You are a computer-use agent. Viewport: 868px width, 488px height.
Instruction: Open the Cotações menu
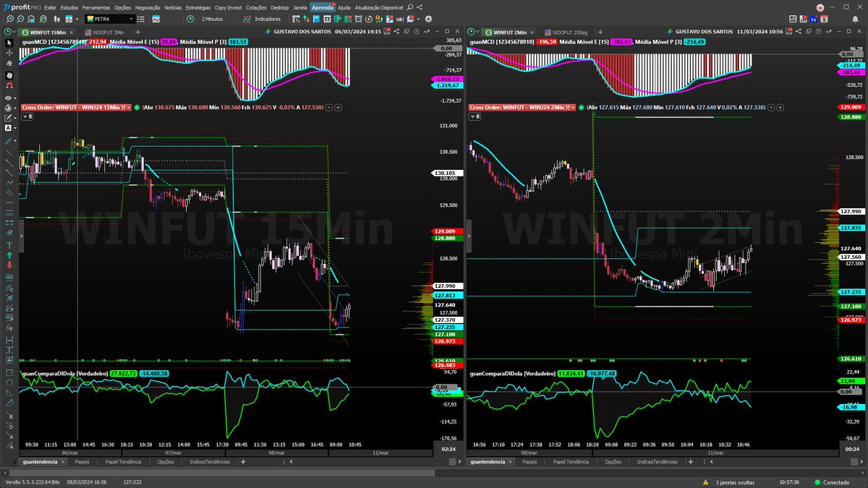(x=256, y=7)
